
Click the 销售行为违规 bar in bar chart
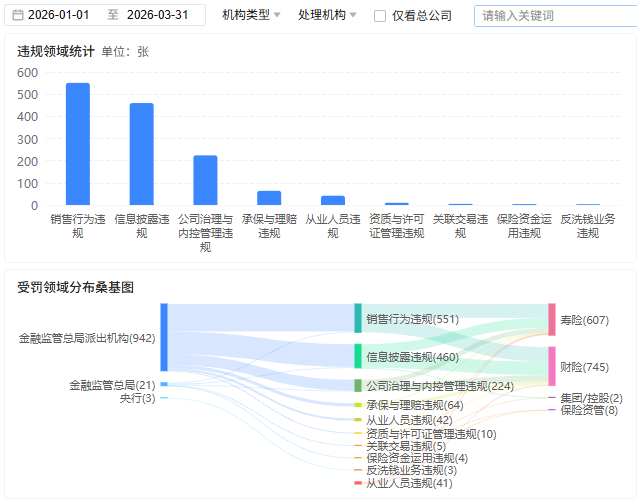tap(78, 144)
